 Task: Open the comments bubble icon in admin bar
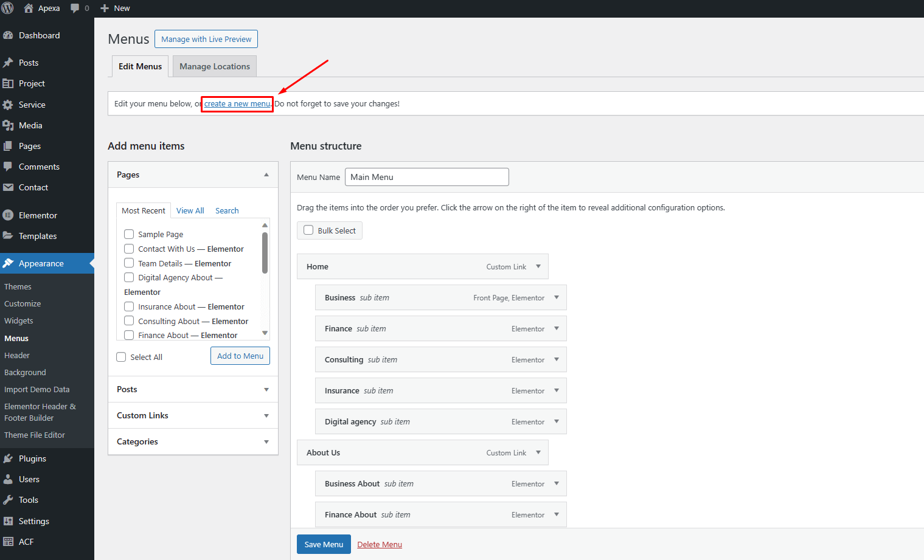(x=75, y=8)
